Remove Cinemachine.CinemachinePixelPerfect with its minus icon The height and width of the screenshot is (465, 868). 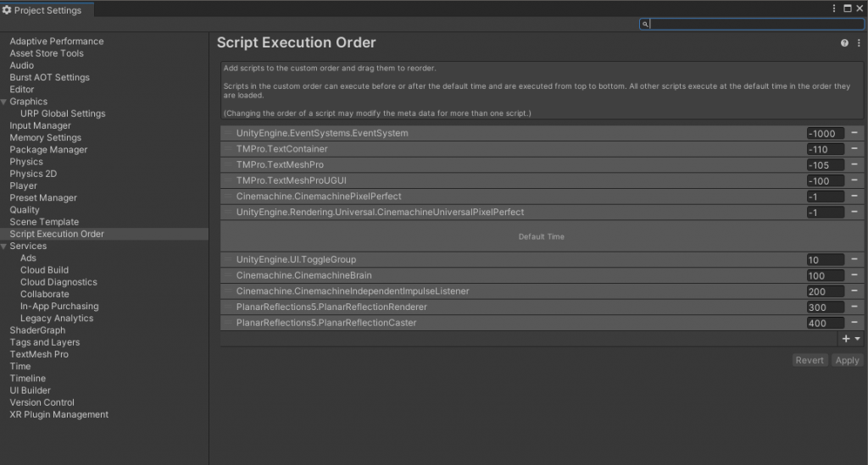tap(854, 196)
